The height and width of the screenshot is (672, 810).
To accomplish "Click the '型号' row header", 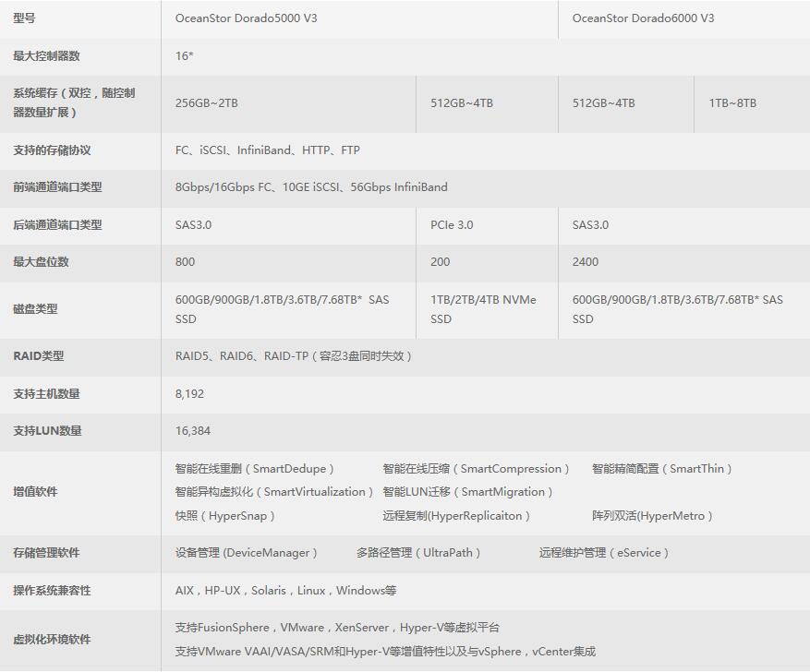I will coord(24,18).
